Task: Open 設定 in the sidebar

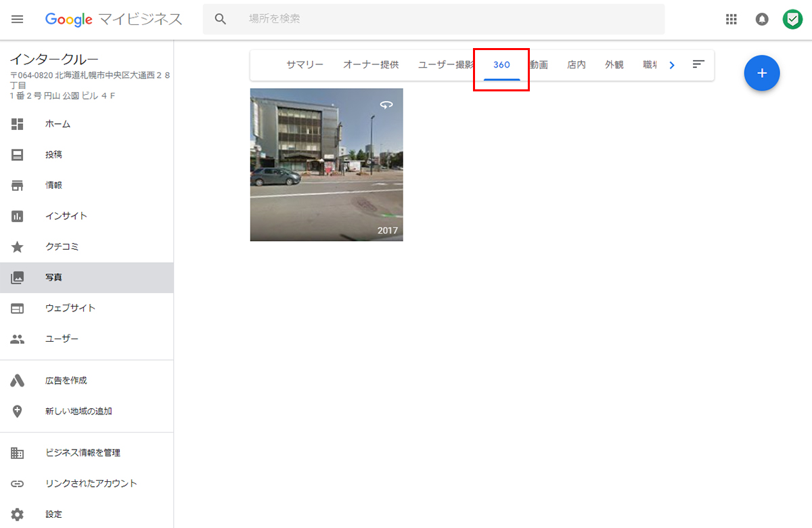Action: [87, 514]
